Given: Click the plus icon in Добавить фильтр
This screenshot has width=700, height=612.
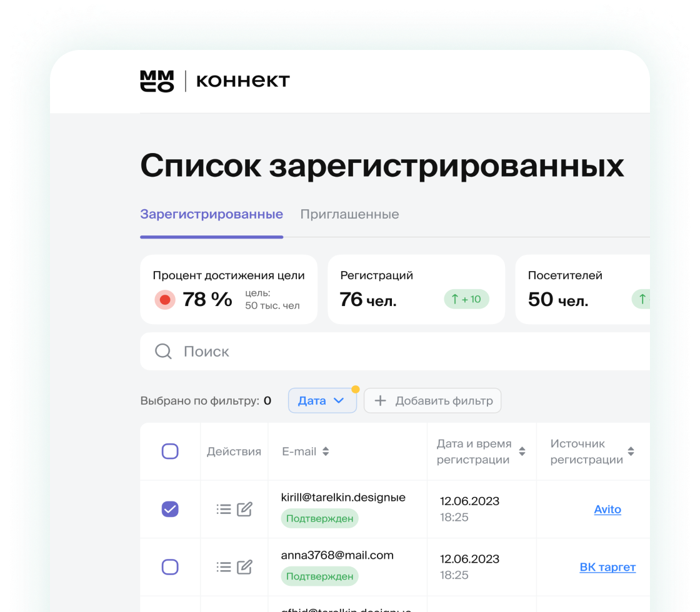Looking at the screenshot, I should click(380, 400).
